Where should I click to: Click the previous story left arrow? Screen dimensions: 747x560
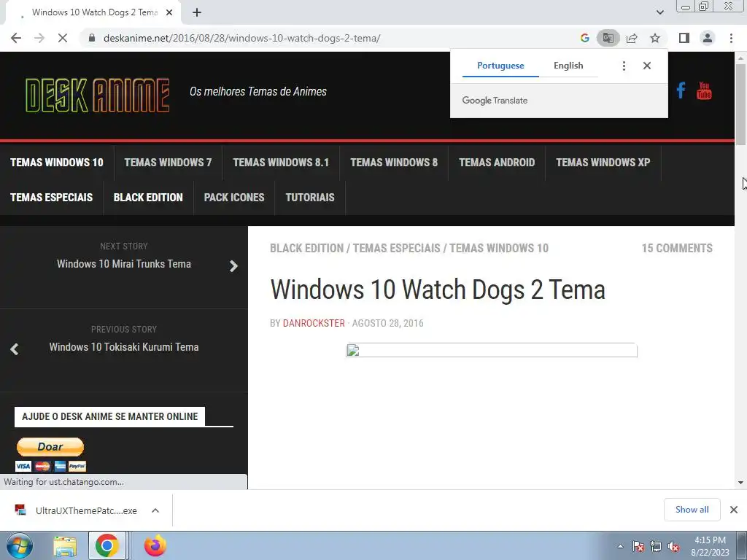[x=15, y=349]
